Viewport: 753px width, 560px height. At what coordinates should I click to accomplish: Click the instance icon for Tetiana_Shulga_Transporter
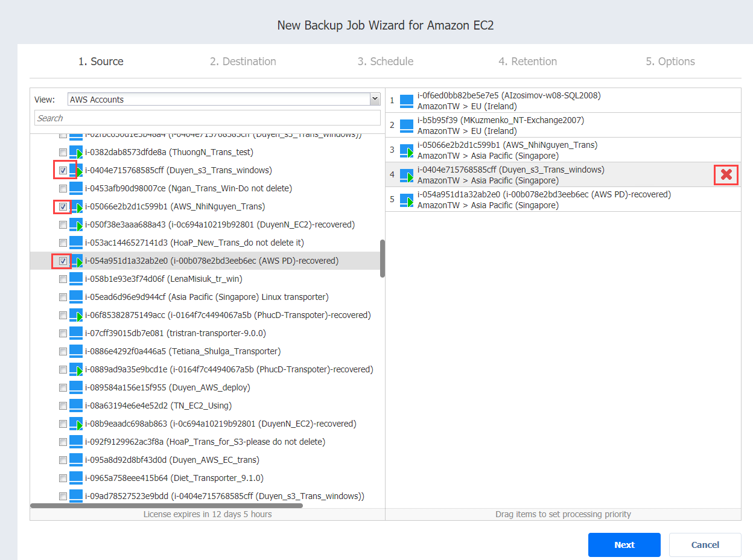tap(76, 351)
